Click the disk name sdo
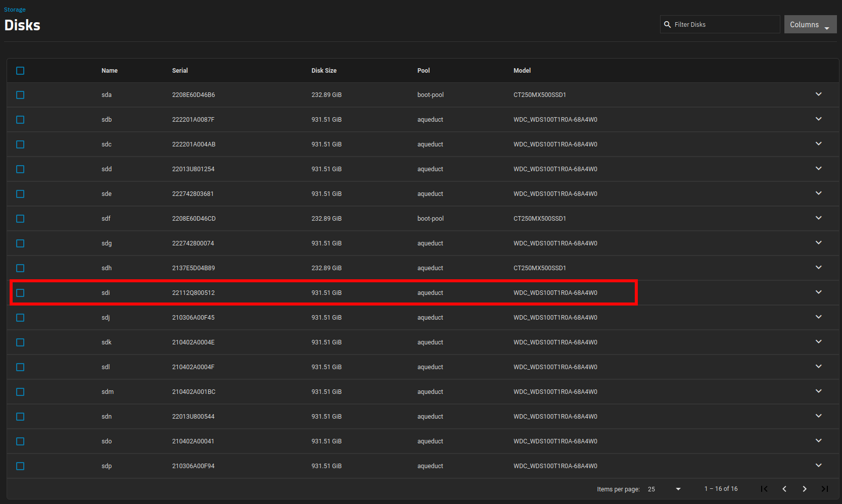The height and width of the screenshot is (504, 842). pos(107,441)
